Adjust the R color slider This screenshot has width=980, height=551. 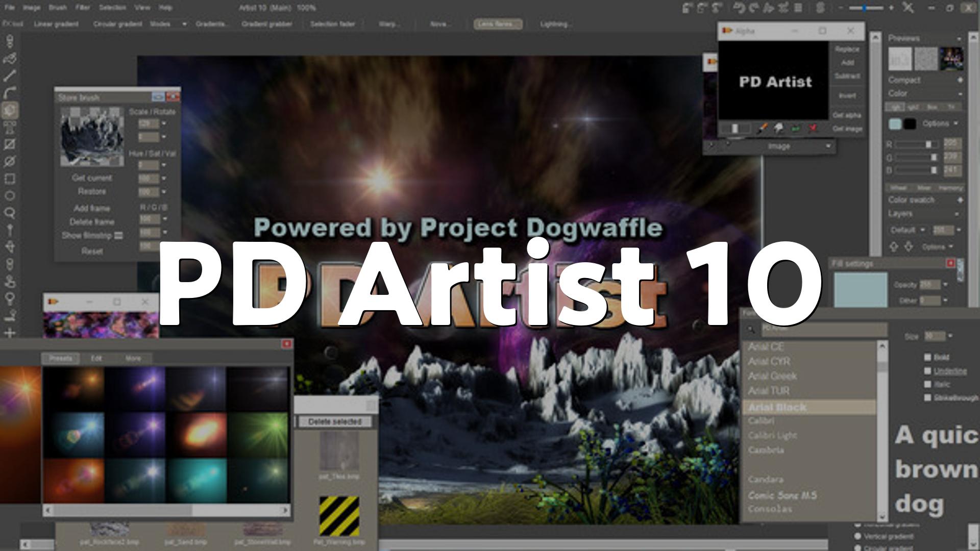[917, 144]
